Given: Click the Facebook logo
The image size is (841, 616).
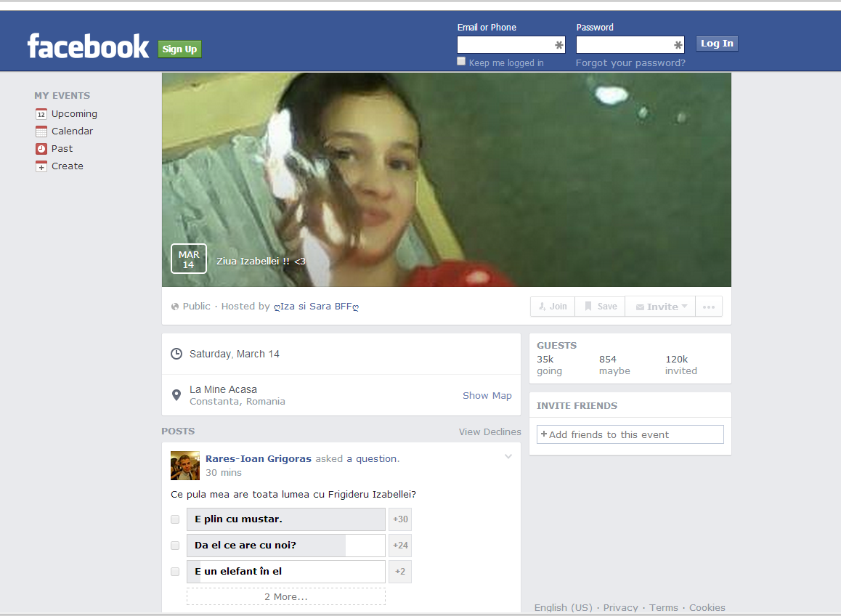Looking at the screenshot, I should click(x=88, y=46).
